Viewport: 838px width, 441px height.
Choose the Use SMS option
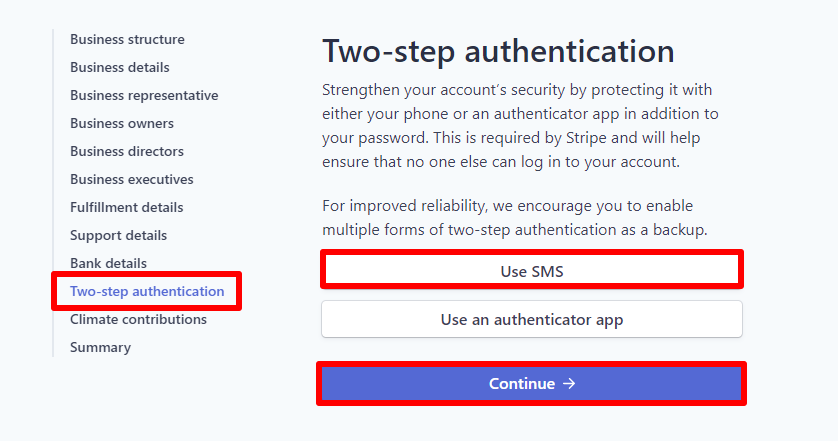click(531, 271)
